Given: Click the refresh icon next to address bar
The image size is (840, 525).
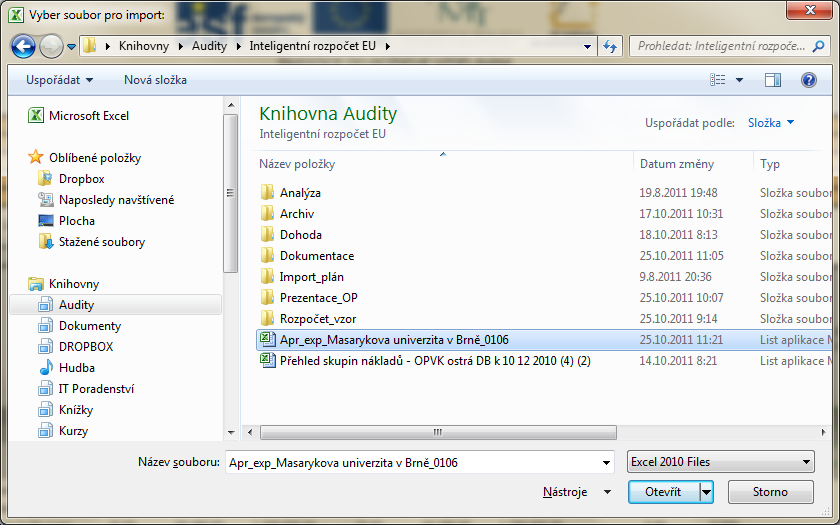Looking at the screenshot, I should point(610,47).
